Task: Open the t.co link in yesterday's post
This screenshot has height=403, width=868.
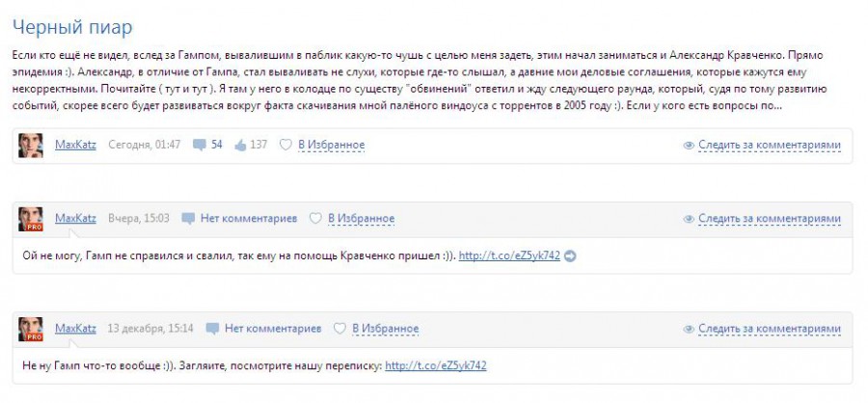Action: click(509, 255)
